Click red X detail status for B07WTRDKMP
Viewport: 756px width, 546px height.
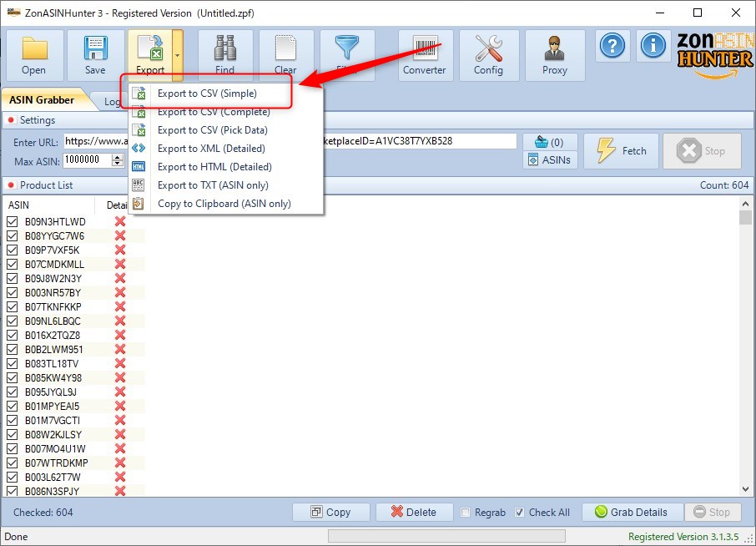click(x=120, y=463)
